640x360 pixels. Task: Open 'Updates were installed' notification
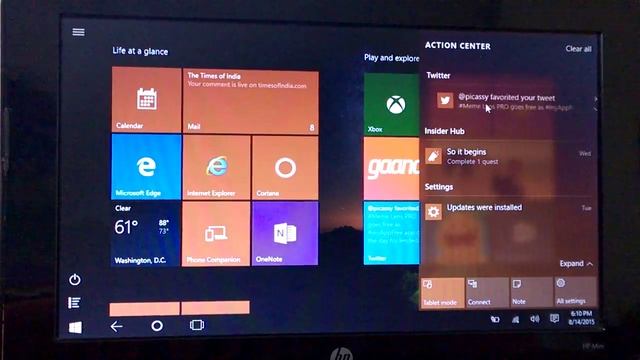508,212
